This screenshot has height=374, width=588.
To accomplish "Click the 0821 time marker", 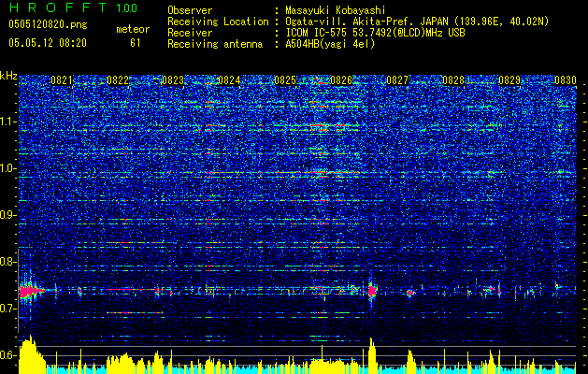I will (62, 80).
